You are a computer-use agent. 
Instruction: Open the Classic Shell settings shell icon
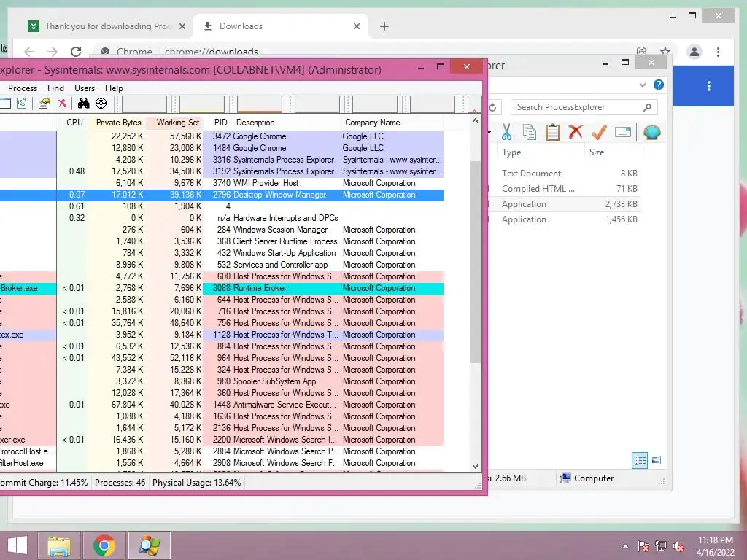[x=651, y=132]
